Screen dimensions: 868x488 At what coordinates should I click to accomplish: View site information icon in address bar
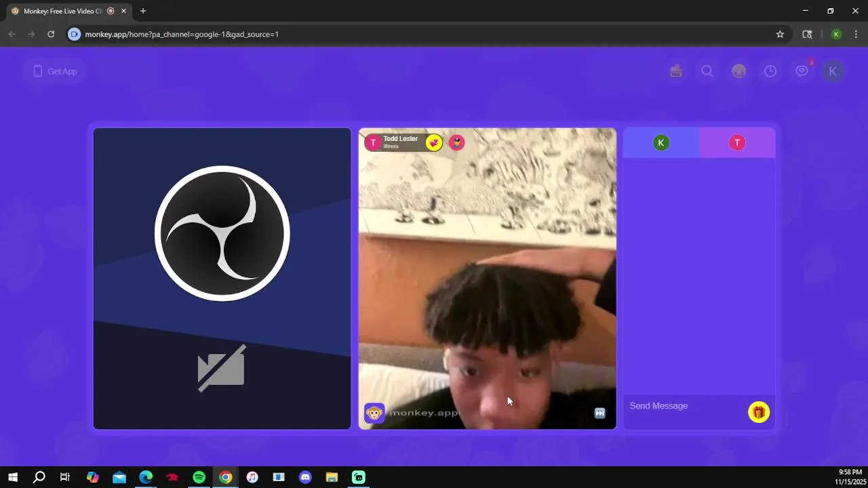[75, 34]
